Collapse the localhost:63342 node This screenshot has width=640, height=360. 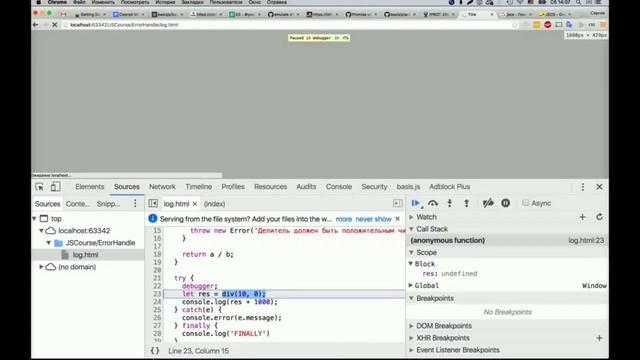click(x=42, y=231)
